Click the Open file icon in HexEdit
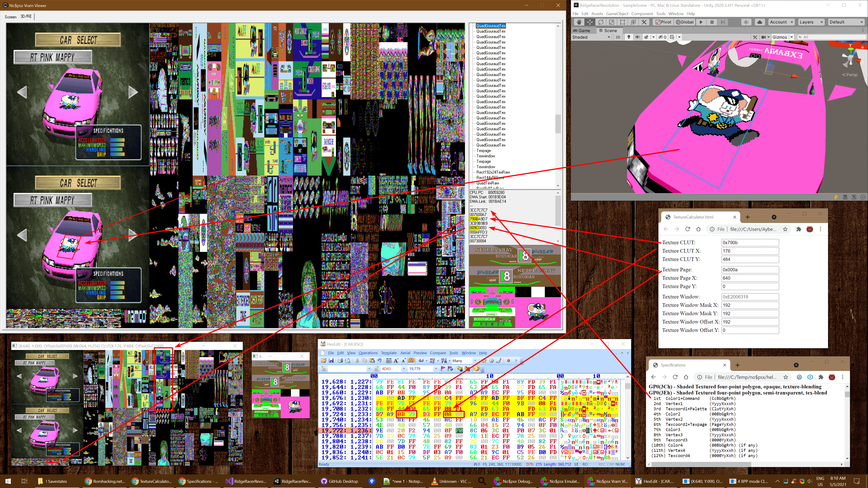 click(324, 361)
